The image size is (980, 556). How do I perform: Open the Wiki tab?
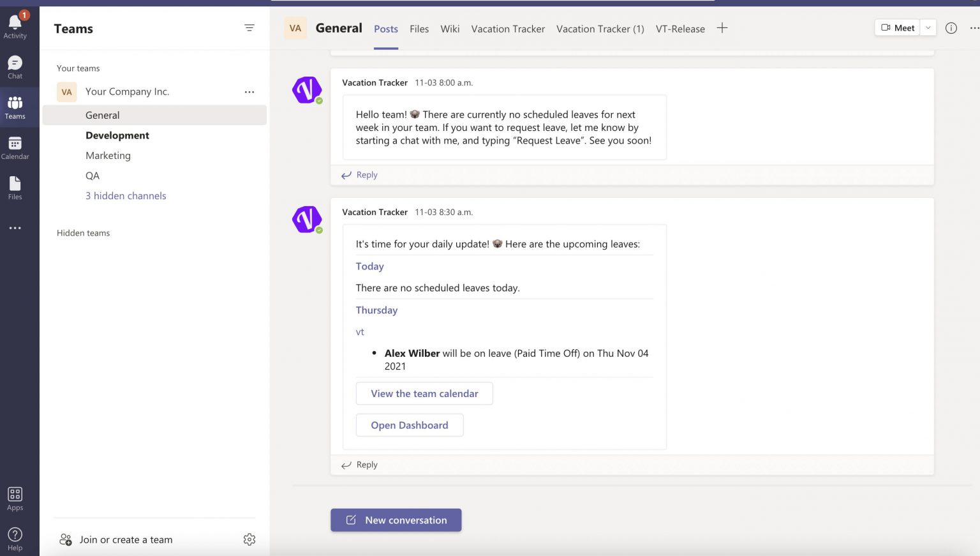[450, 29]
